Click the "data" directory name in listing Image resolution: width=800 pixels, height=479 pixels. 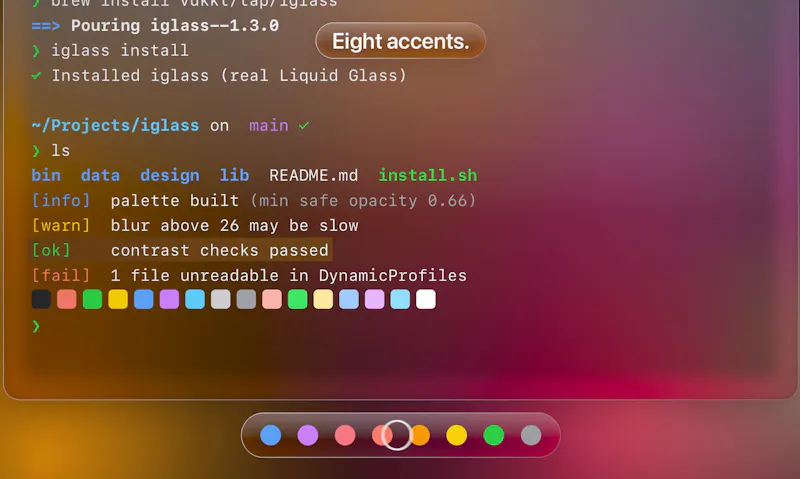click(100, 175)
